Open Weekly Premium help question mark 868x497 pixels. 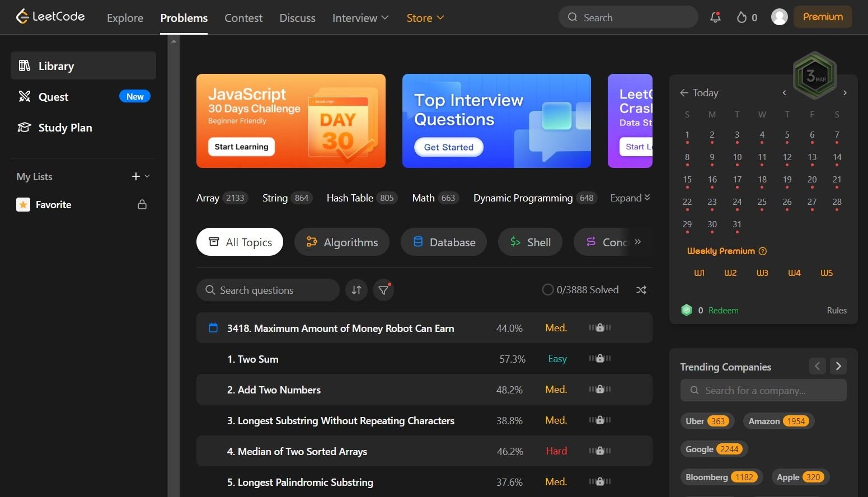[x=762, y=251]
